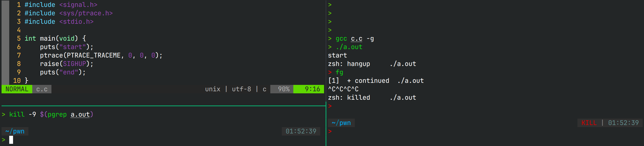Click the puts("end") line in editor
The width and height of the screenshot is (644, 146).
pos(63,72)
